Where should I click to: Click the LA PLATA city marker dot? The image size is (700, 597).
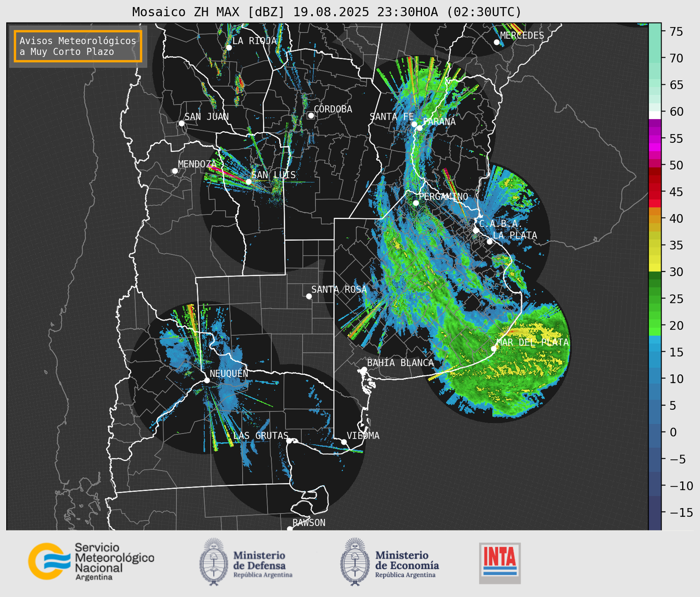[x=490, y=242]
